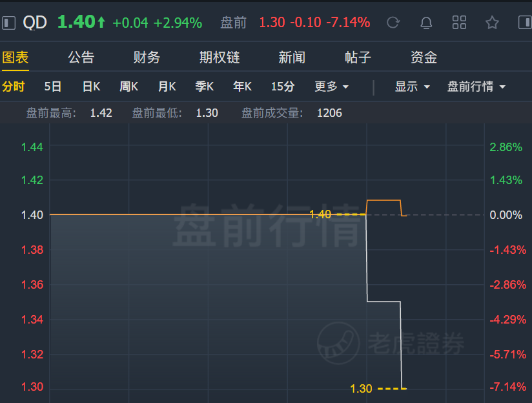Click the 盘前 pre-market price 1.30

[272, 23]
